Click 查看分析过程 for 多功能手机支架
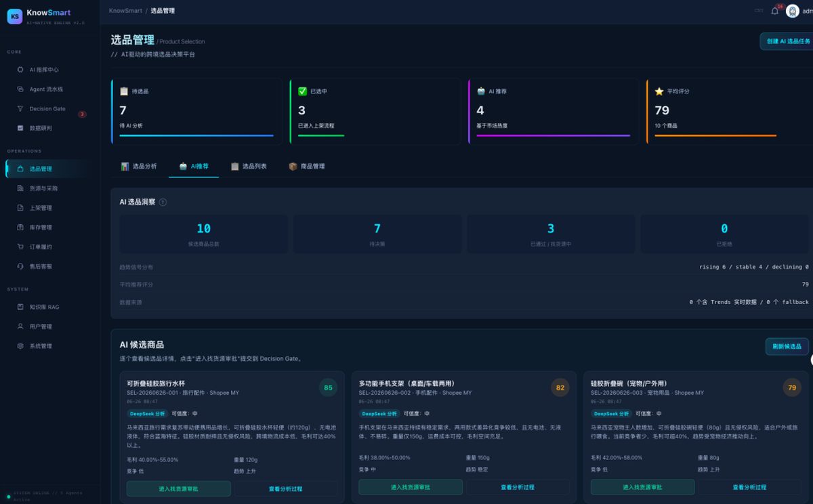 [518, 487]
